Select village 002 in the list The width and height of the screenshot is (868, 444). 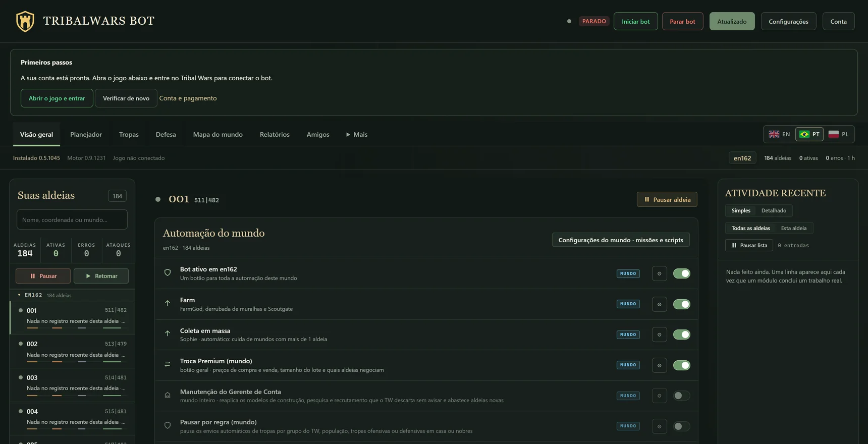click(72, 351)
